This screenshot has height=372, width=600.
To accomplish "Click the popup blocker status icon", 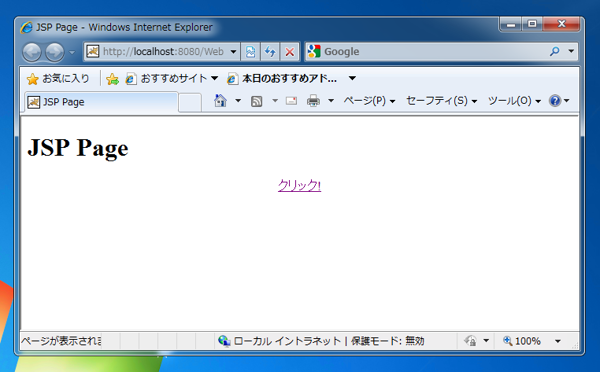I will (471, 341).
